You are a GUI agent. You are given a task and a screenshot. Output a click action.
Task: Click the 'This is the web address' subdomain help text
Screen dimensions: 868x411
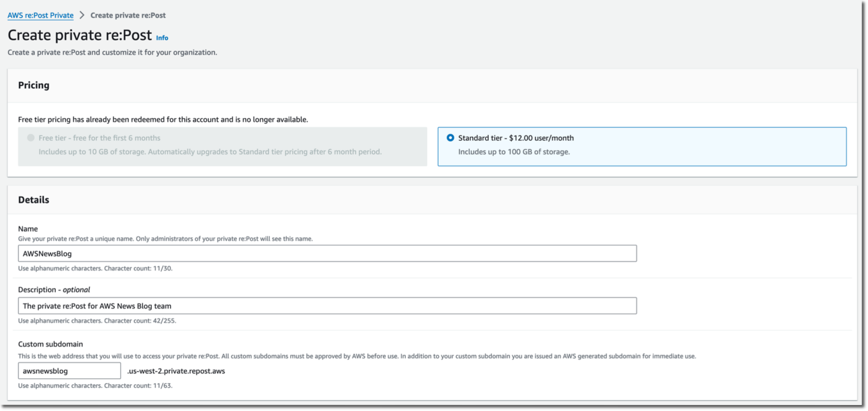357,356
